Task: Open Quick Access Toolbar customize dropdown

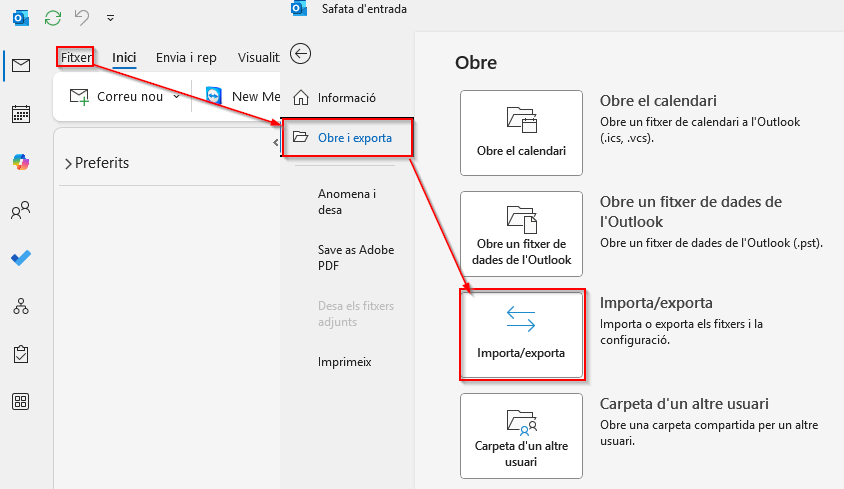Action: point(109,18)
